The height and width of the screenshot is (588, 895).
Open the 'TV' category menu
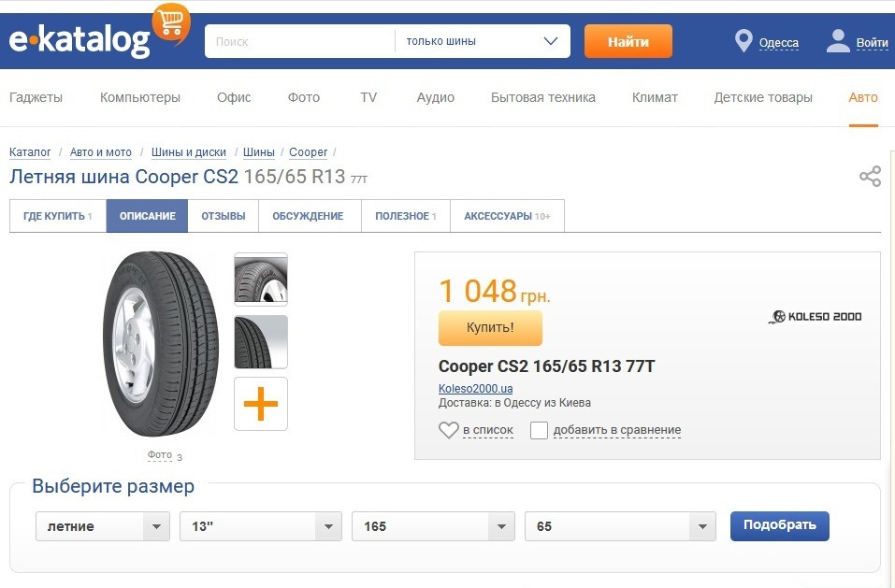[x=368, y=97]
